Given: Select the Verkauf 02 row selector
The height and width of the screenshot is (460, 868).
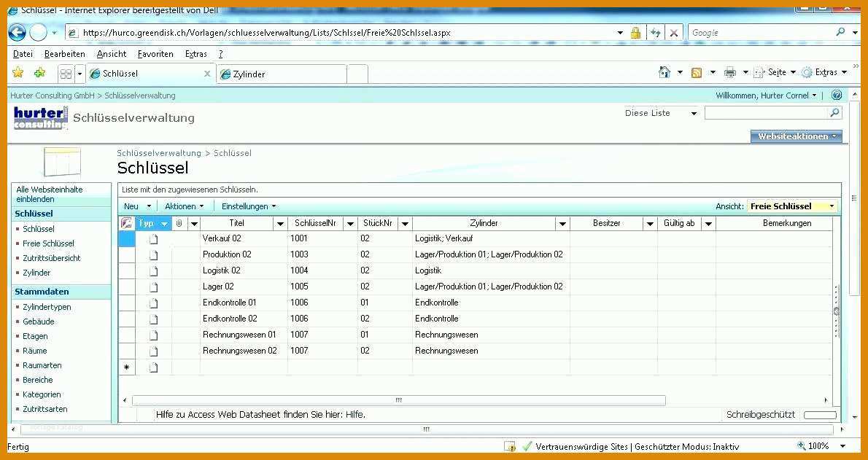Looking at the screenshot, I should [128, 238].
